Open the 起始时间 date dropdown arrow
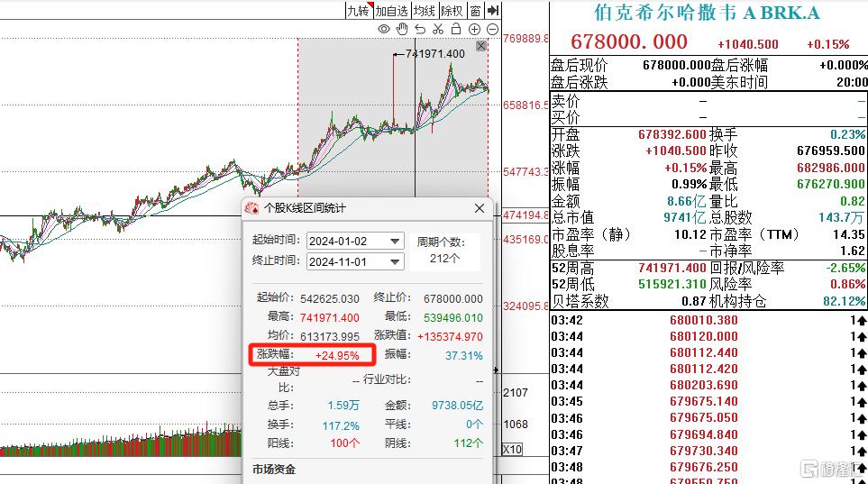Image resolution: width=868 pixels, height=484 pixels. [x=395, y=242]
